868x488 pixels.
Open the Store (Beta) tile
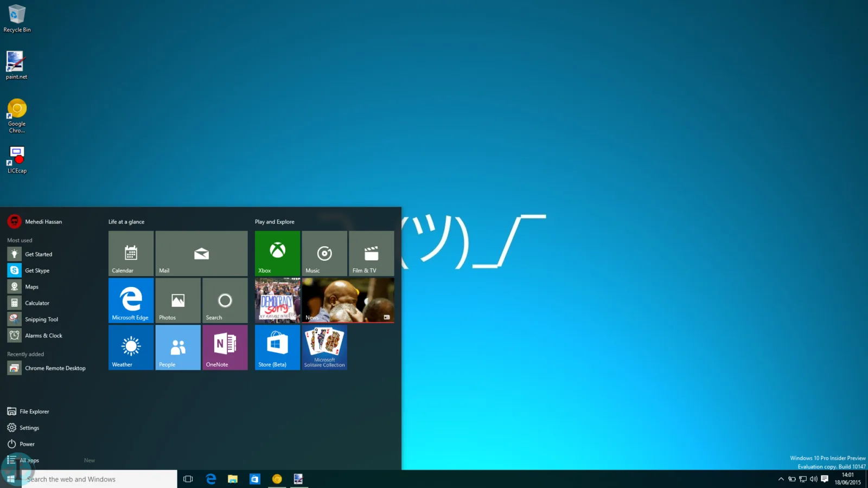click(277, 348)
